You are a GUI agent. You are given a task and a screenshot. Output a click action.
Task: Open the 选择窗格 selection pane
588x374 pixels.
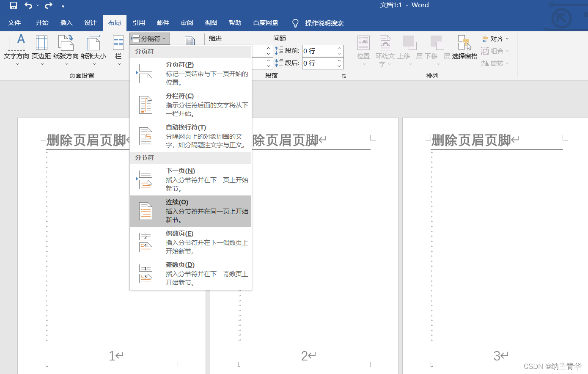pos(464,47)
